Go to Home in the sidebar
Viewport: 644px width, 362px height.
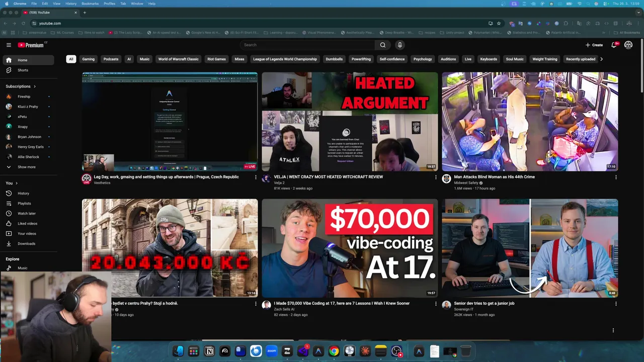(x=27, y=60)
